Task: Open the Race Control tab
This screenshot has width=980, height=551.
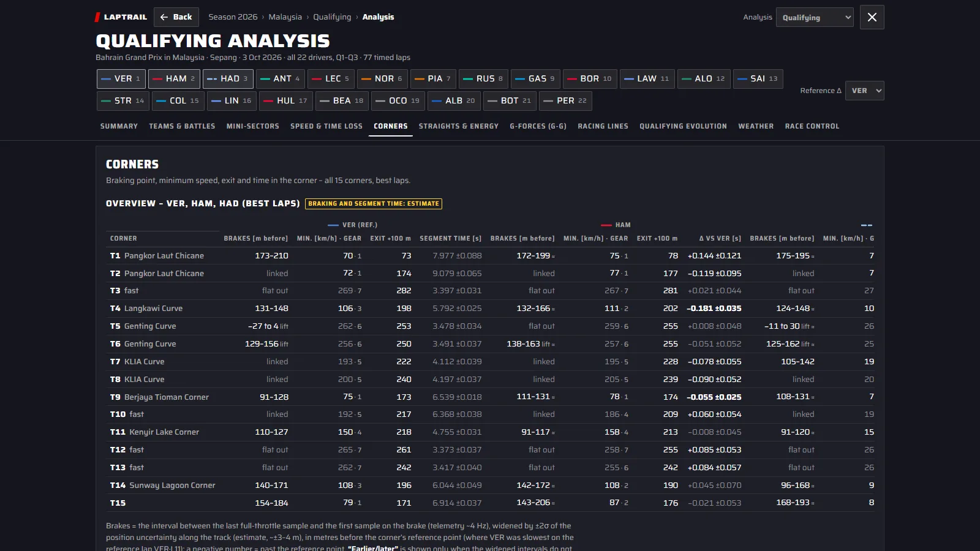Action: pos(812,126)
